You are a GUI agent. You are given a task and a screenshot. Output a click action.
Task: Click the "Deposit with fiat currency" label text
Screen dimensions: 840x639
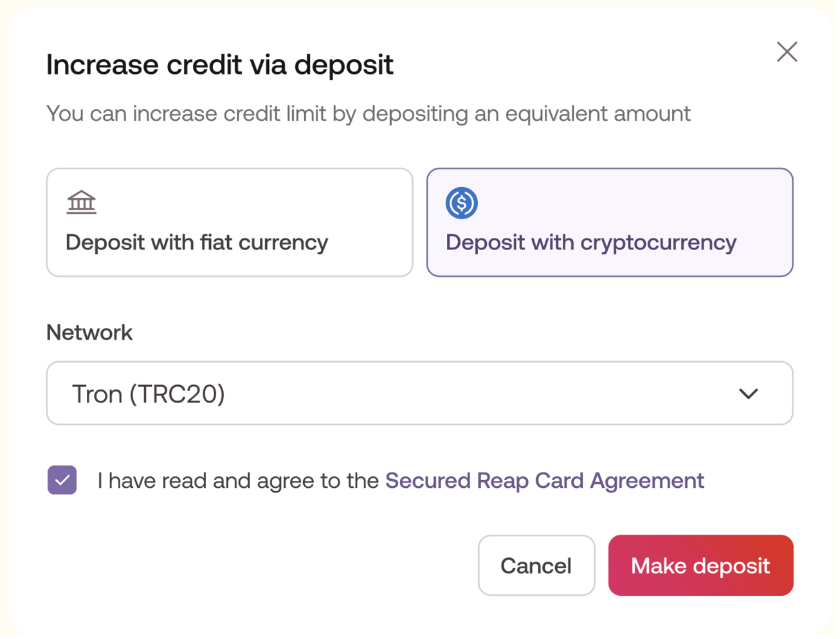click(197, 242)
